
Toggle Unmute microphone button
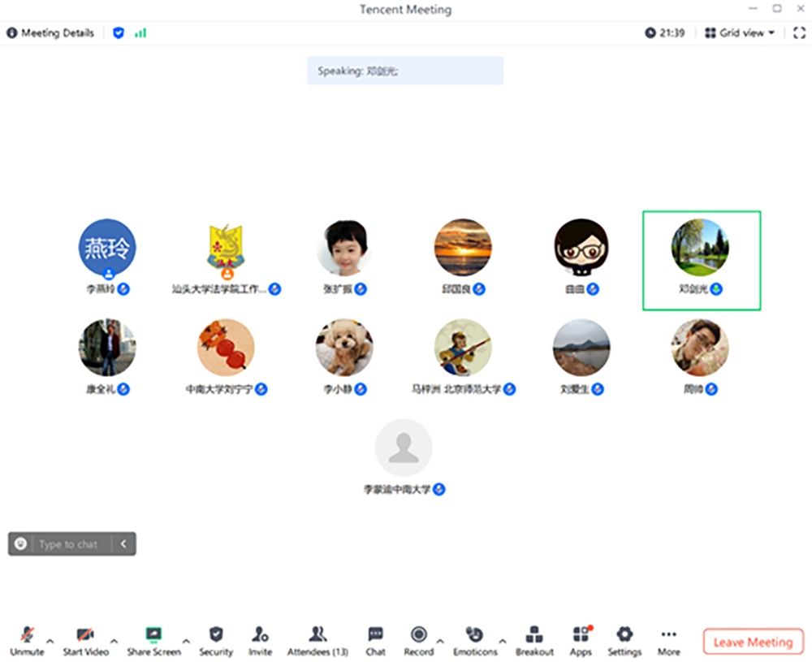tap(27, 641)
